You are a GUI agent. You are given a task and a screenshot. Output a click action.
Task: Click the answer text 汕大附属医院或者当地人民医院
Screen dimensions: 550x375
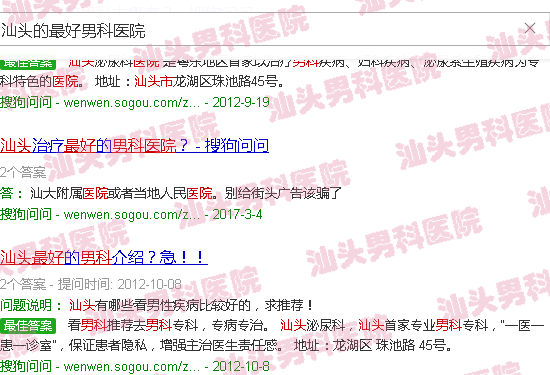pyautogui.click(x=121, y=193)
